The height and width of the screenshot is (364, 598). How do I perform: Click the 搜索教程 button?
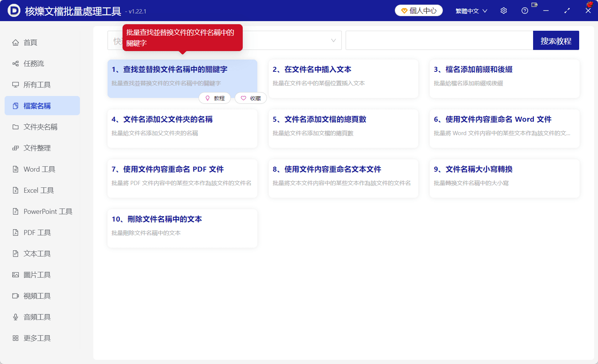click(x=556, y=40)
